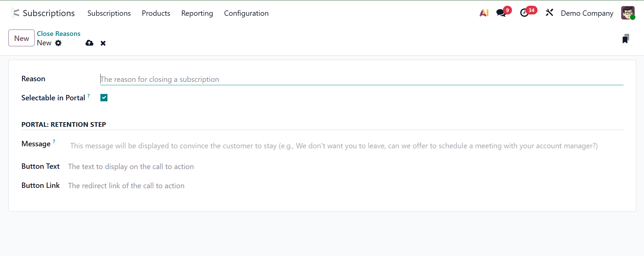Screen dimensions: 644x256
Task: Open the Products menu
Action: 156,13
